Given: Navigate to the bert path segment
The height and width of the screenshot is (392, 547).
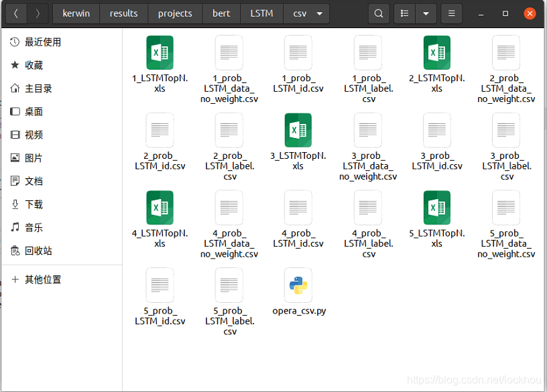Looking at the screenshot, I should (x=221, y=13).
